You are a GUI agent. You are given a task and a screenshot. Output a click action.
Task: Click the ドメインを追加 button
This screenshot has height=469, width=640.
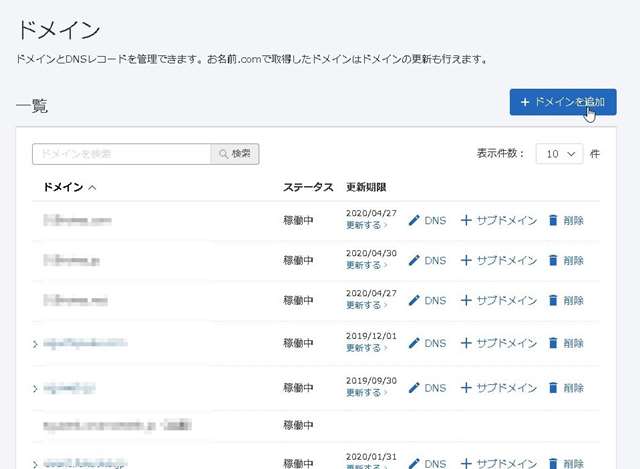click(x=562, y=102)
